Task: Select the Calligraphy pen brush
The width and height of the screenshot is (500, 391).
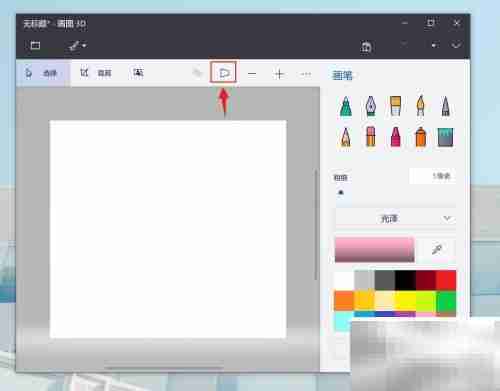Action: (x=371, y=106)
